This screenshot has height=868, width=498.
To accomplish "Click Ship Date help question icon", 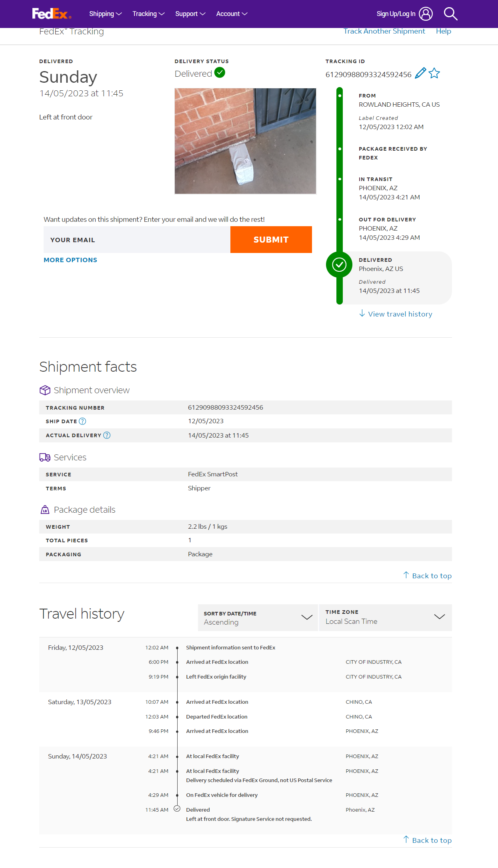I will click(x=82, y=421).
